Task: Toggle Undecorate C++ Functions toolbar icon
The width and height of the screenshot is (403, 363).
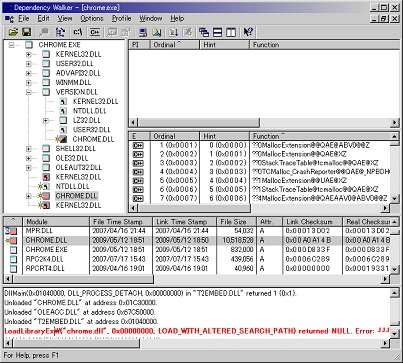Action: pos(95,32)
